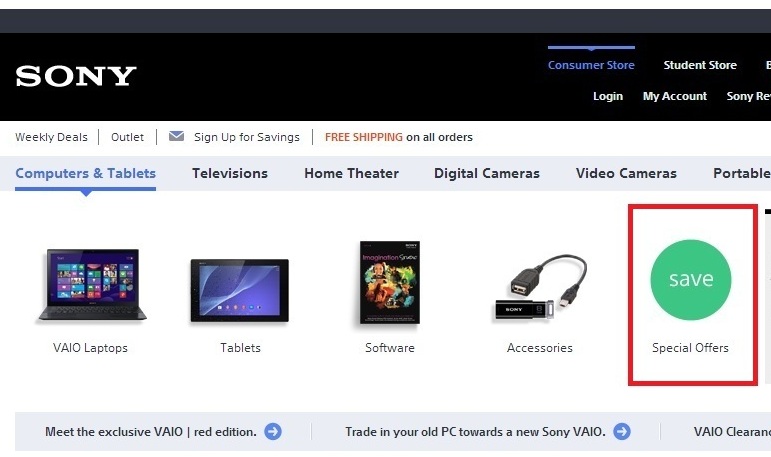Open the My Account link

(x=675, y=96)
